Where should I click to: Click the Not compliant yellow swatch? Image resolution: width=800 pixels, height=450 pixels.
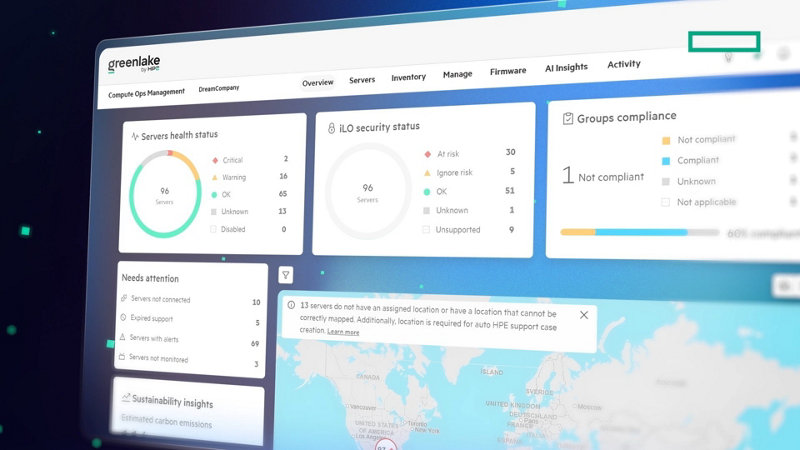click(x=666, y=140)
